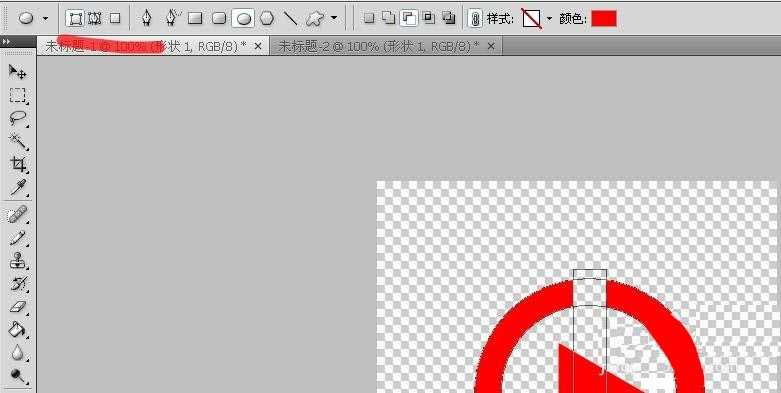Open geometry options dropdown arrow
Screen dimensions: 781x393
334,19
